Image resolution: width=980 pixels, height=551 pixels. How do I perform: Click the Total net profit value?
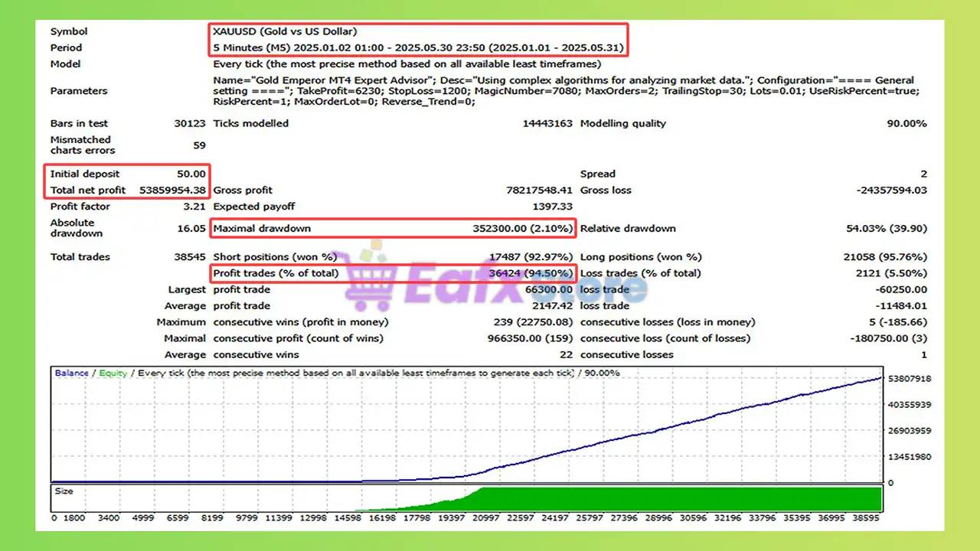coord(173,190)
